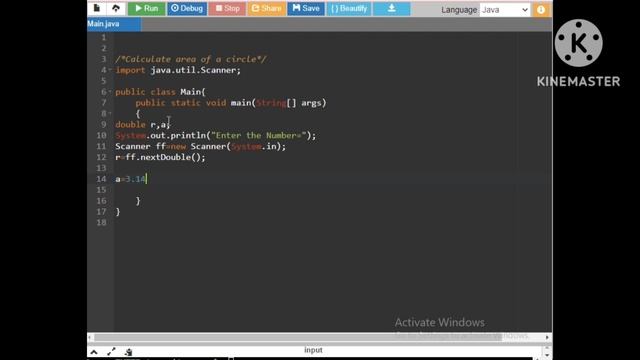Beautify the code formatting
The width and height of the screenshot is (640, 360).
pos(349,9)
